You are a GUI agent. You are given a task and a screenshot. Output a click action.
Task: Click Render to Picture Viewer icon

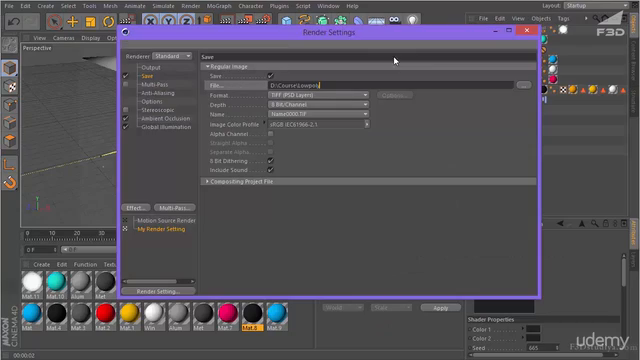tap(244, 20)
